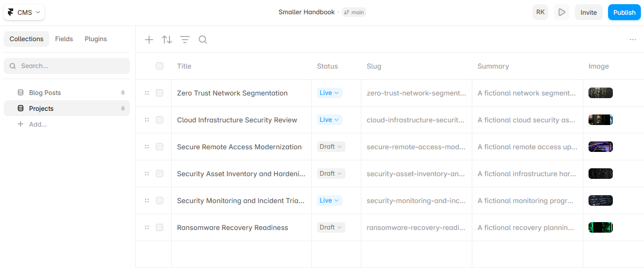Open Ransomware Recovery row image thumbnail
The image size is (644, 268).
pos(601,227)
